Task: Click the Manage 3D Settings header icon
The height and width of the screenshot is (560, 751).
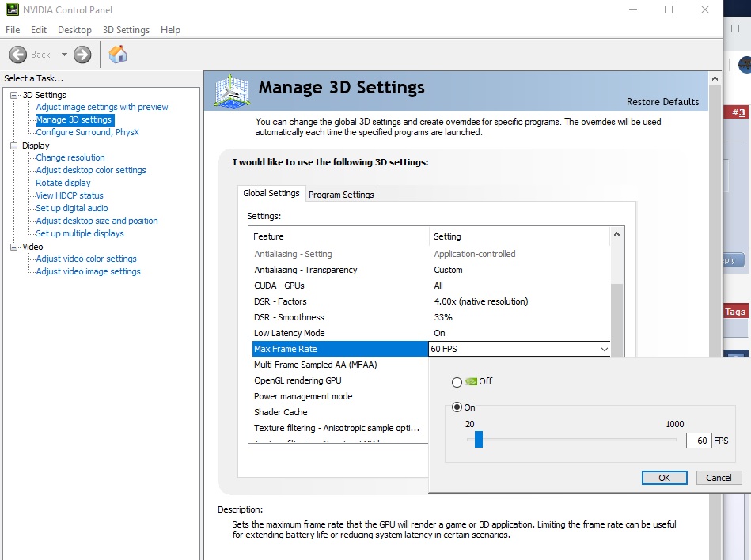Action: pyautogui.click(x=232, y=91)
